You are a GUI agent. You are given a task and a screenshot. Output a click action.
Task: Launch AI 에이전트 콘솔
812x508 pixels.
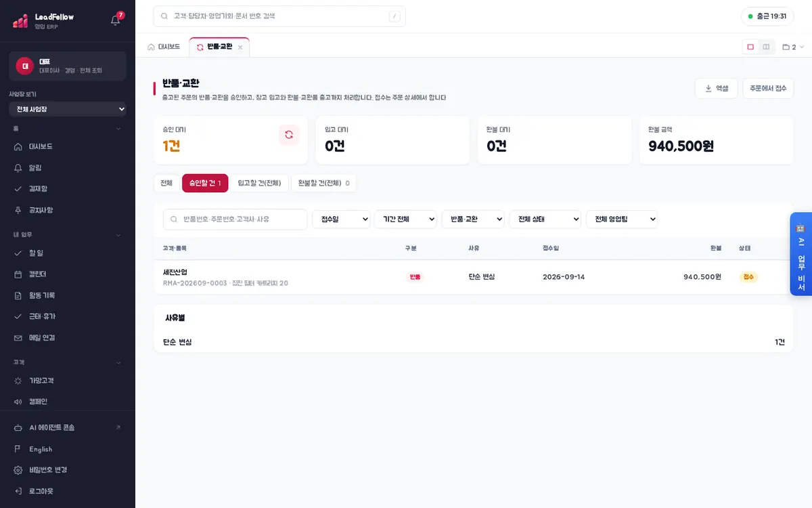click(x=68, y=427)
